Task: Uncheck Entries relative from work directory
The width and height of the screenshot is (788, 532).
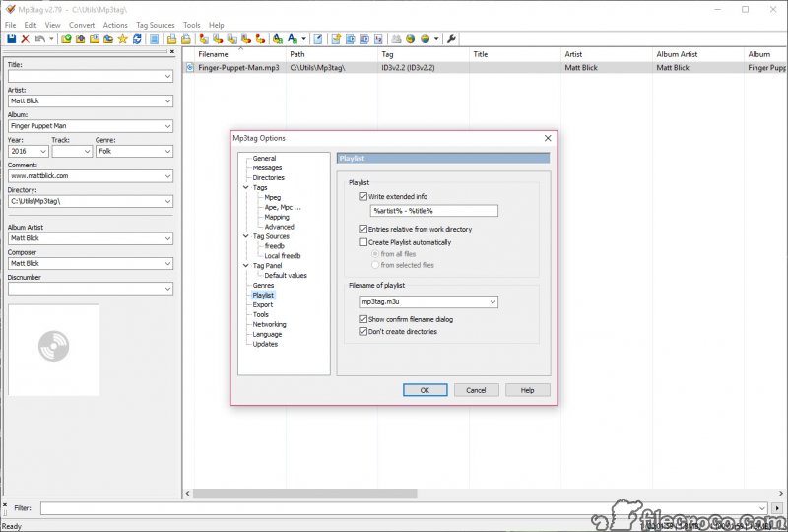Action: pos(362,229)
